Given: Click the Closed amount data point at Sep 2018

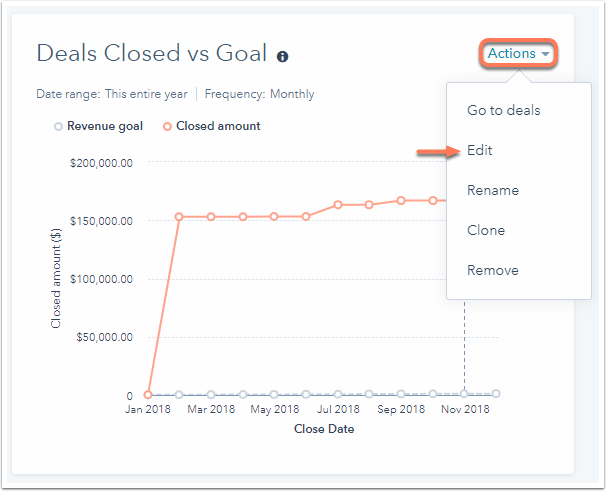Looking at the screenshot, I should click(401, 200).
